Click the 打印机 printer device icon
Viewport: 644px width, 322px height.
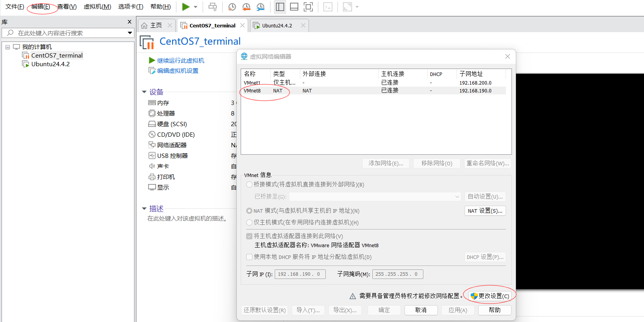[x=152, y=177]
